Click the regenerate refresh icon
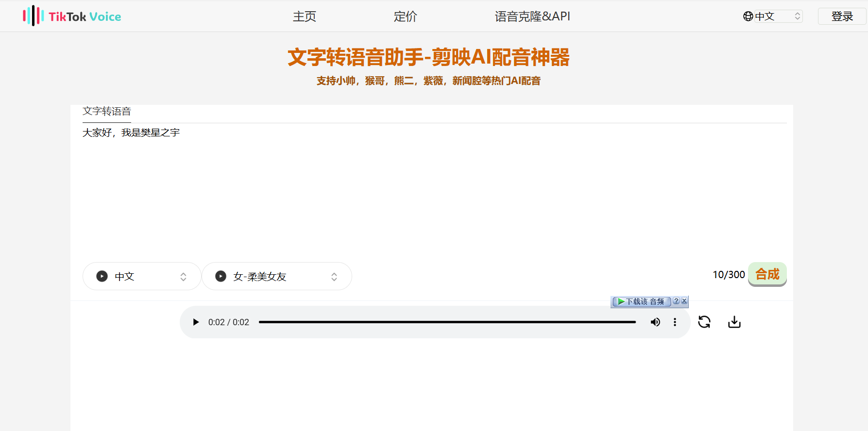Screen dimensions: 868x431 pyautogui.click(x=704, y=322)
